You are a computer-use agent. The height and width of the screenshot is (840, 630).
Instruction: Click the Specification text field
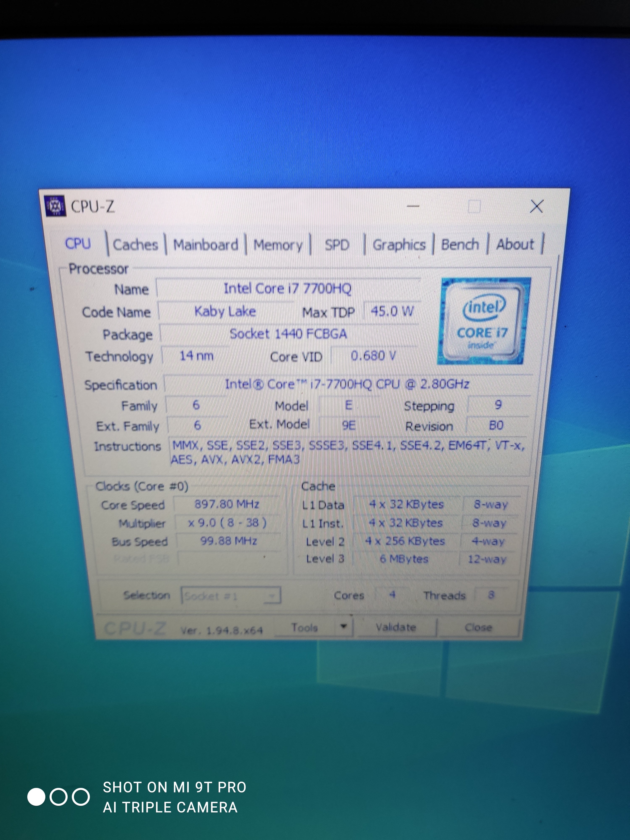(347, 384)
